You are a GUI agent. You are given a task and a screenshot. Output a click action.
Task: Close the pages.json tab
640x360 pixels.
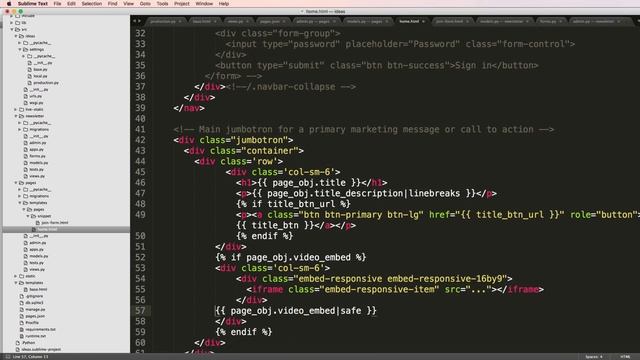tap(284, 21)
